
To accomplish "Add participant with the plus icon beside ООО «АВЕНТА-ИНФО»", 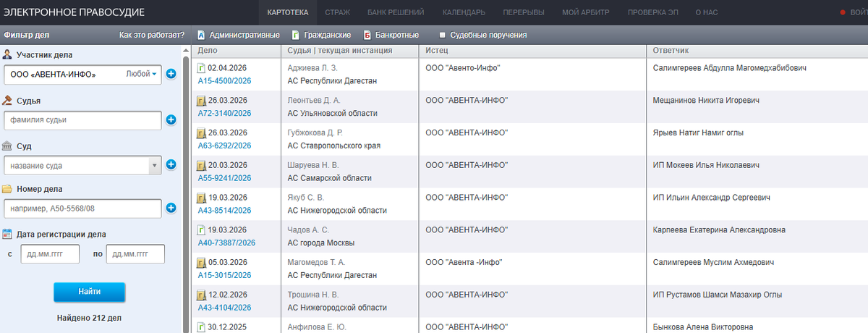I will pyautogui.click(x=171, y=74).
